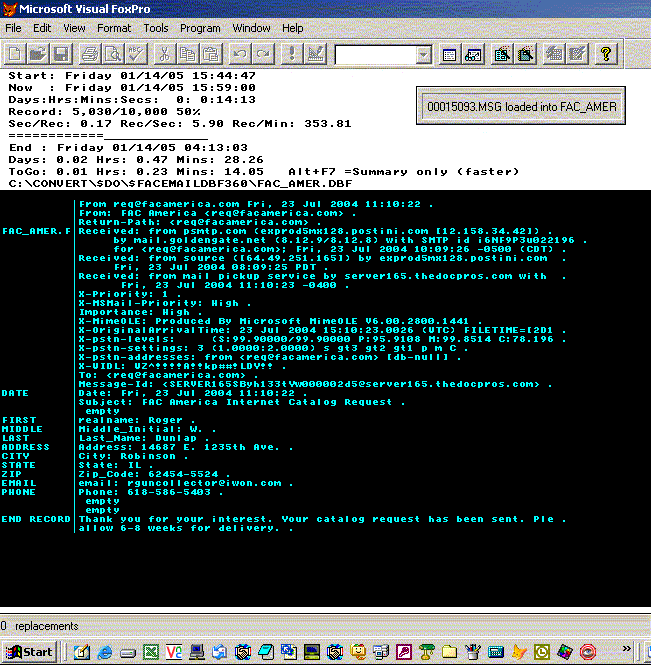Click the 'City: Robinson' line
This screenshot has width=651, height=665.
133,456
